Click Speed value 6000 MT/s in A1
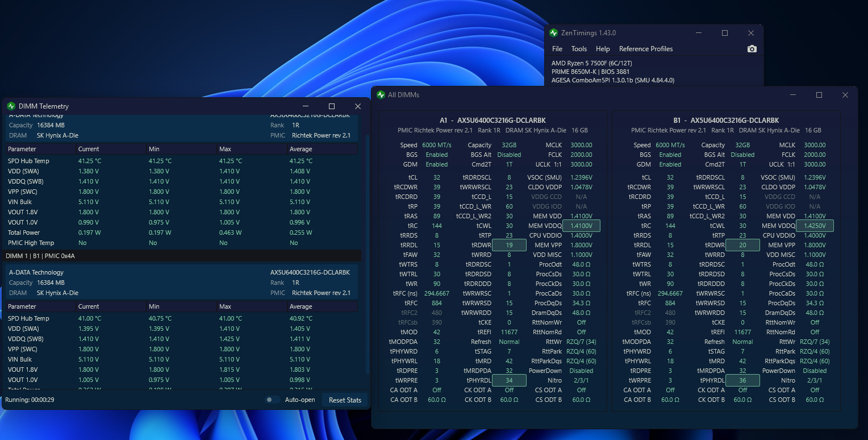 437,145
